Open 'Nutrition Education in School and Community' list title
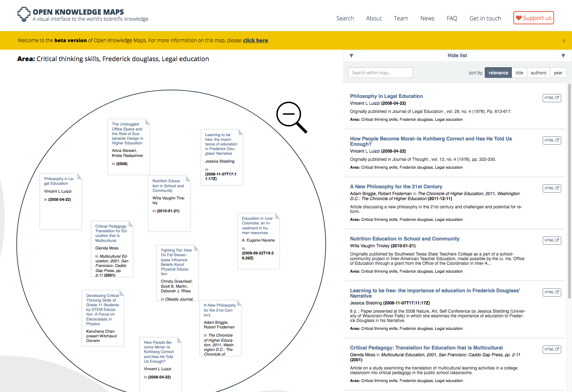Screen dimensions: 572x392 (405, 239)
